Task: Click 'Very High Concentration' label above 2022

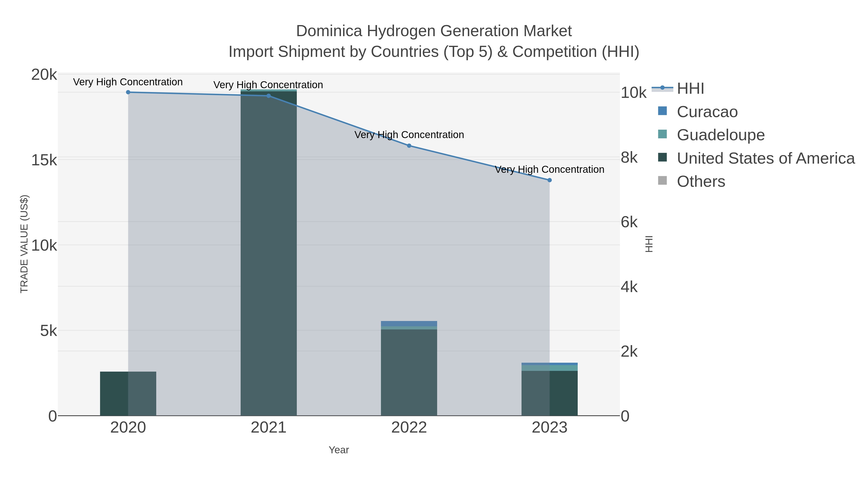Action: coord(409,135)
